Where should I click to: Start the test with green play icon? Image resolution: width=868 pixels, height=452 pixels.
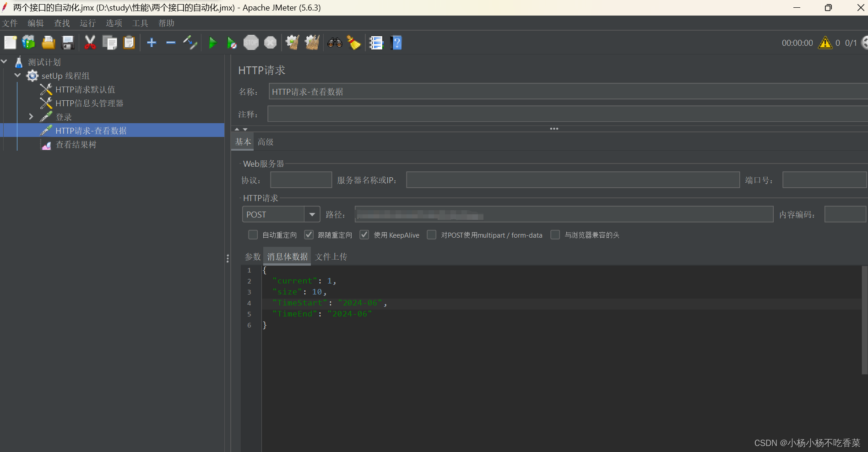(x=212, y=43)
